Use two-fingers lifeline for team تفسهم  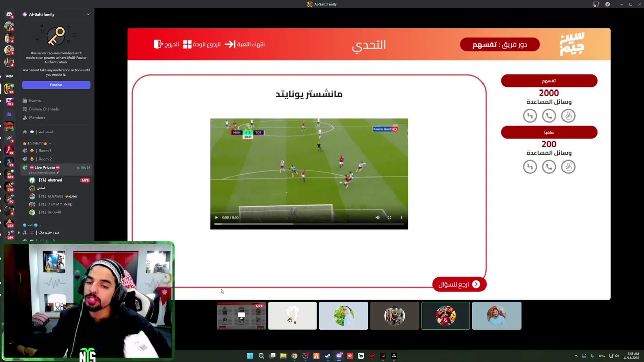click(x=568, y=116)
